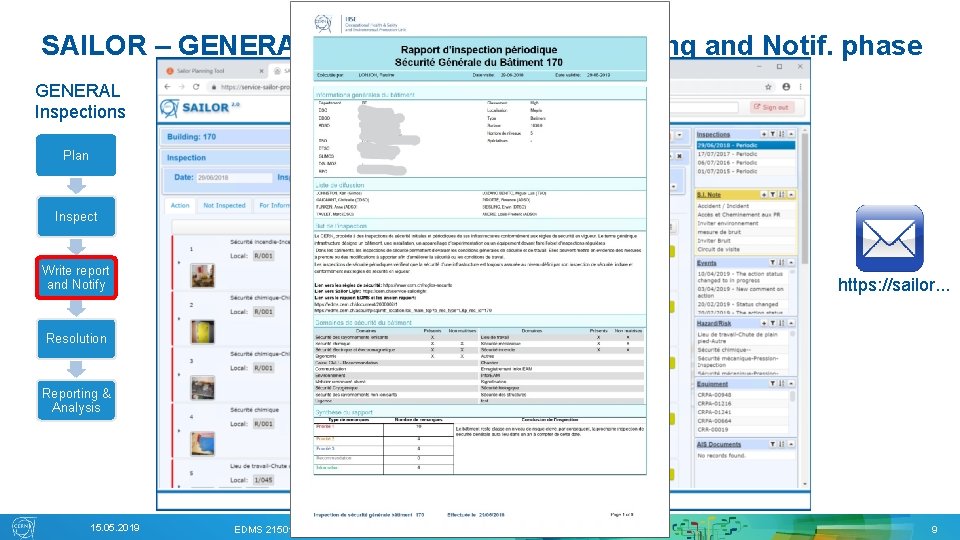Image resolution: width=960 pixels, height=540 pixels.
Task: Close the Sailor Planning Tool tab
Action: point(261,71)
